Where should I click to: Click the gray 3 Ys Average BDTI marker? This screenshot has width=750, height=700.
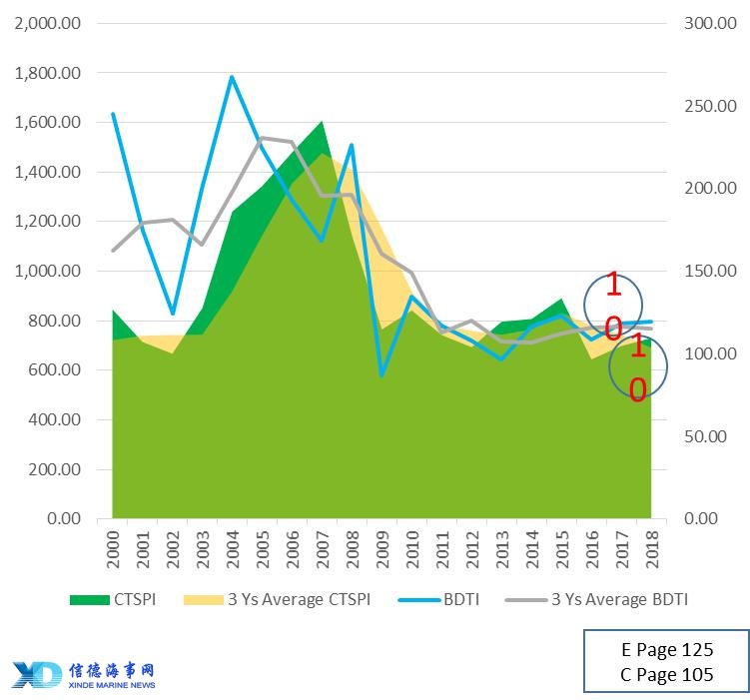525,600
